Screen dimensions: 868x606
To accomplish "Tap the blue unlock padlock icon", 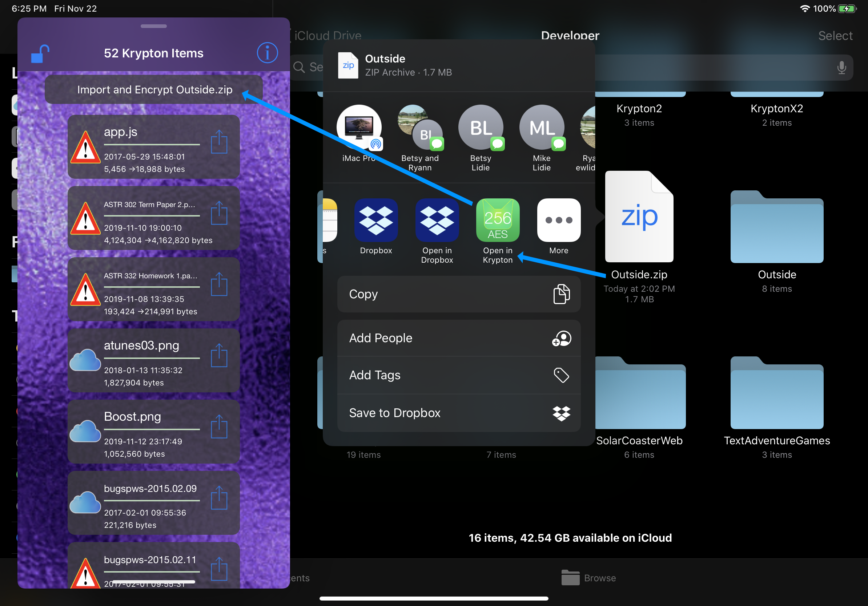I will pyautogui.click(x=39, y=54).
